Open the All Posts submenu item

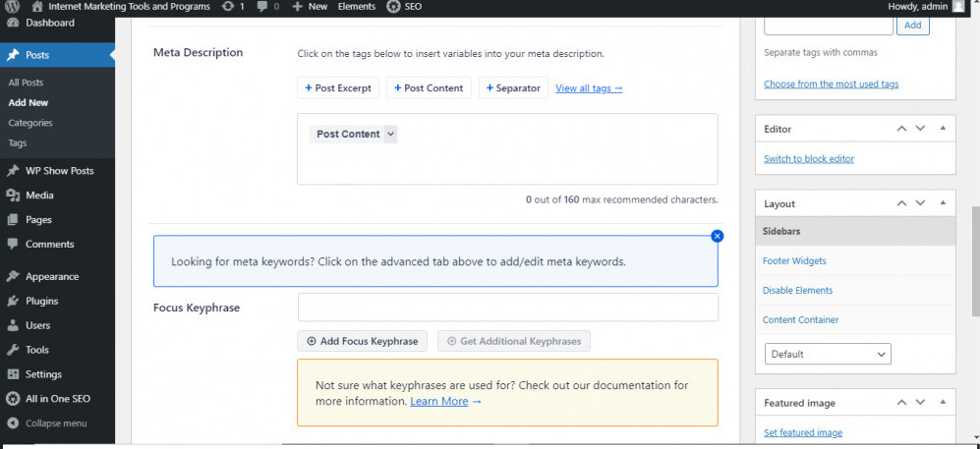[26, 83]
